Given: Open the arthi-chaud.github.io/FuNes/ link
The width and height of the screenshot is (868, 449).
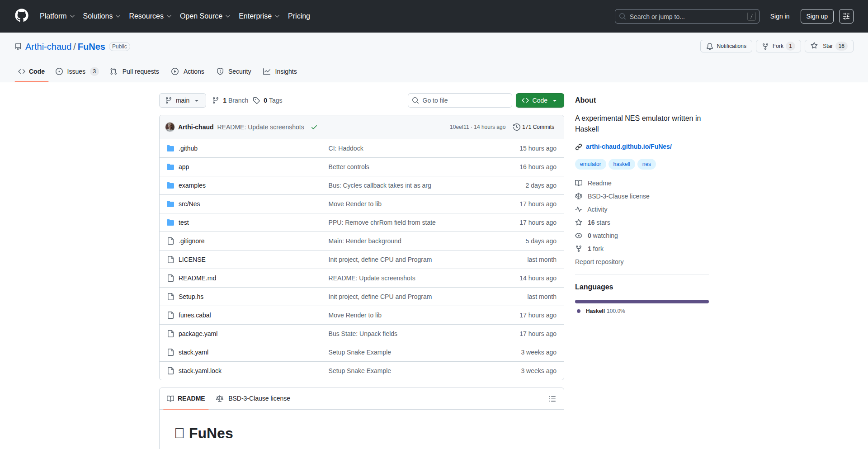Looking at the screenshot, I should [628, 147].
